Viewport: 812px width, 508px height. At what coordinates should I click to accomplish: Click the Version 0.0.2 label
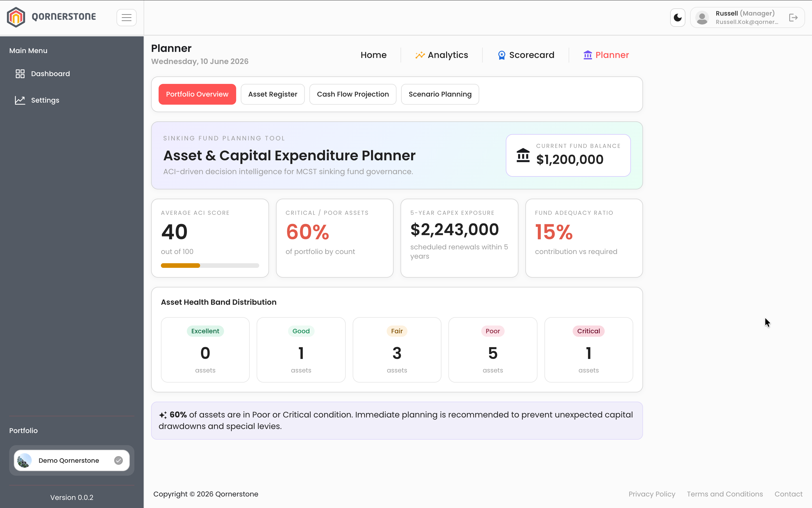[x=72, y=497]
